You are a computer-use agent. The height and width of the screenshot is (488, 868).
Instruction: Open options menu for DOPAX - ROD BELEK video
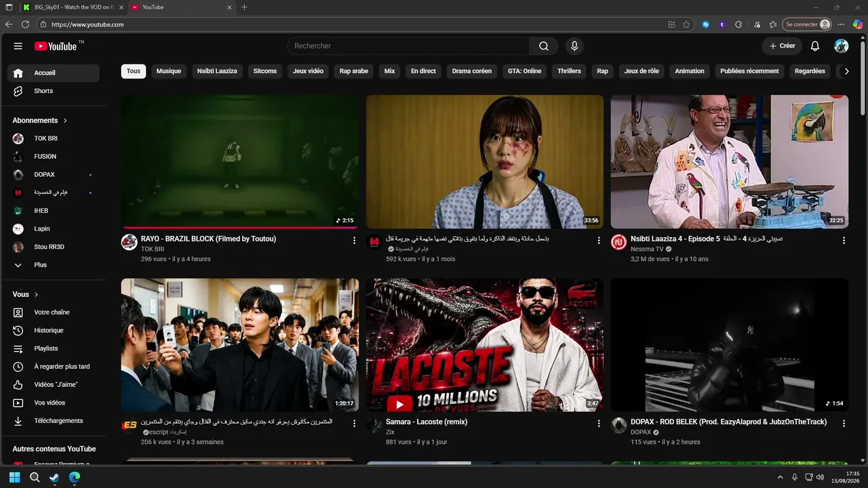coord(844,424)
